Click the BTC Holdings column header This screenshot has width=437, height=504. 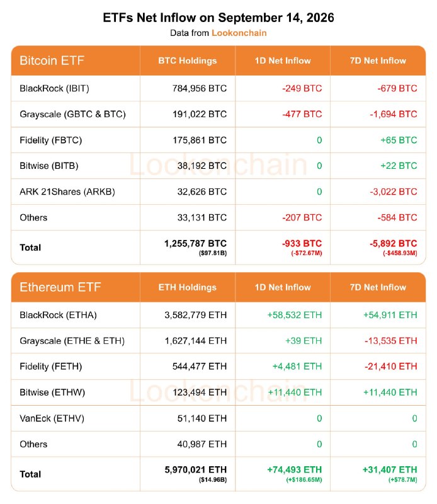click(188, 60)
